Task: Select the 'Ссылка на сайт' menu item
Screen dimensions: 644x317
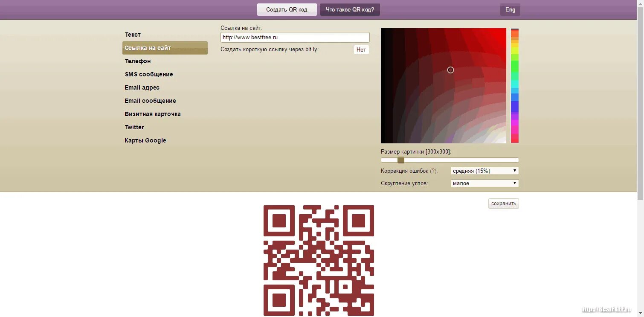Action: [x=165, y=48]
